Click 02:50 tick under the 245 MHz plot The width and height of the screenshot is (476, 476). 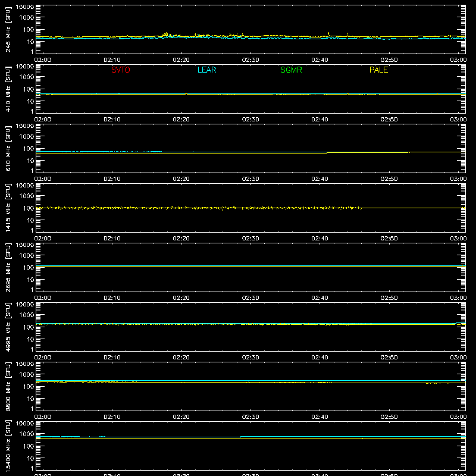389,60
